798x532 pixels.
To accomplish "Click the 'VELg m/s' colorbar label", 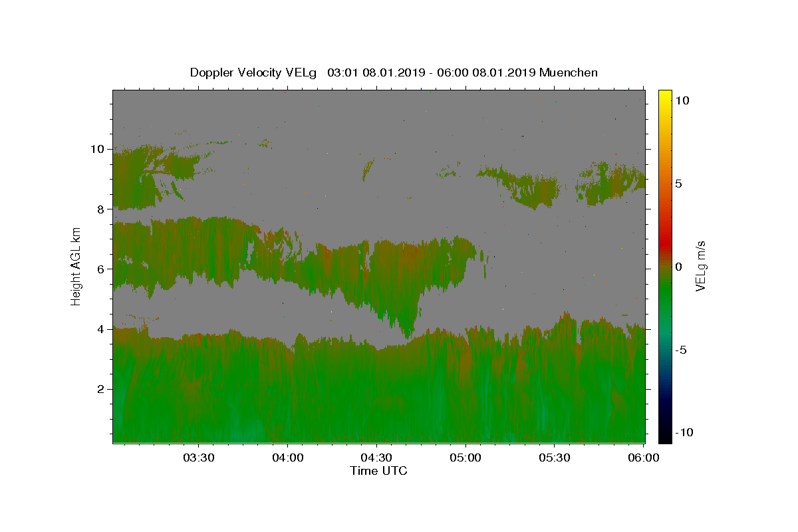I will pyautogui.click(x=701, y=267).
